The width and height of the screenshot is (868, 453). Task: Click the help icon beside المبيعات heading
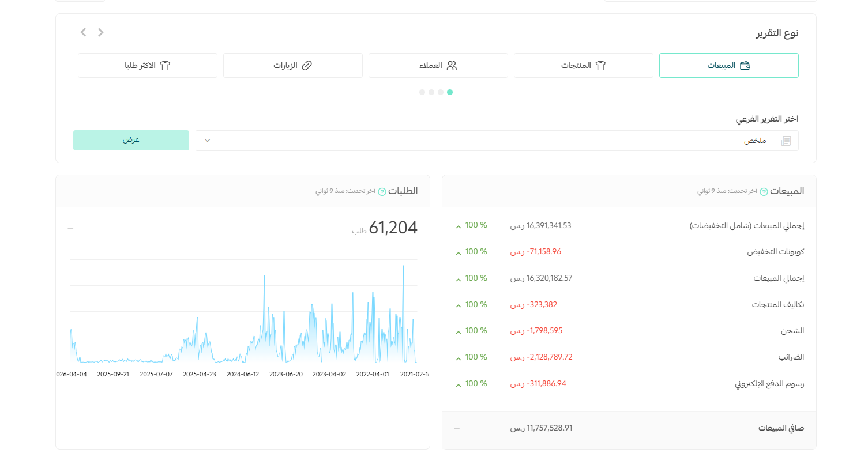pyautogui.click(x=764, y=192)
